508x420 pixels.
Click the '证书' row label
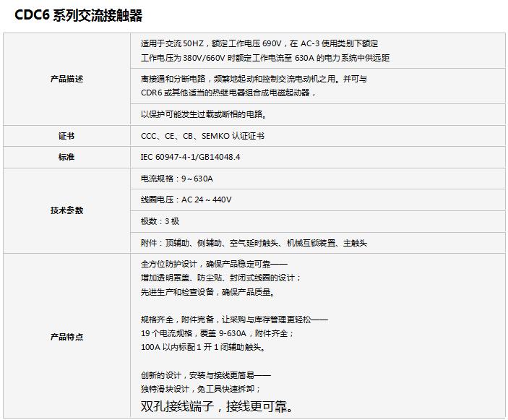pyautogui.click(x=66, y=136)
